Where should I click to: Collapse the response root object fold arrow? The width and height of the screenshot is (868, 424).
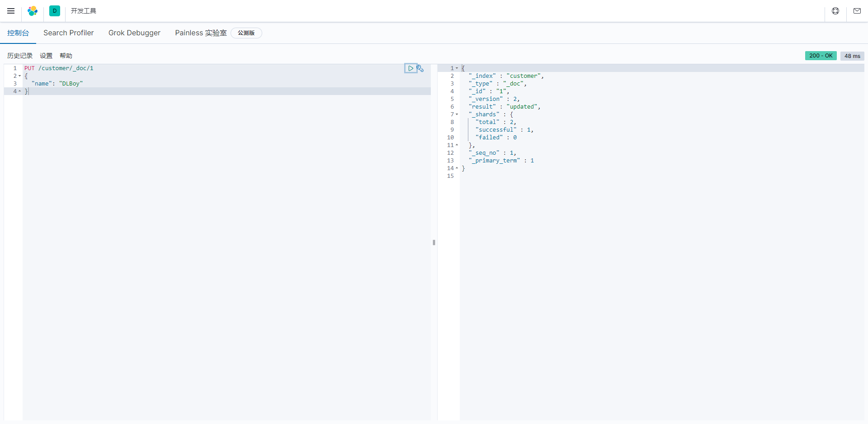tap(457, 68)
